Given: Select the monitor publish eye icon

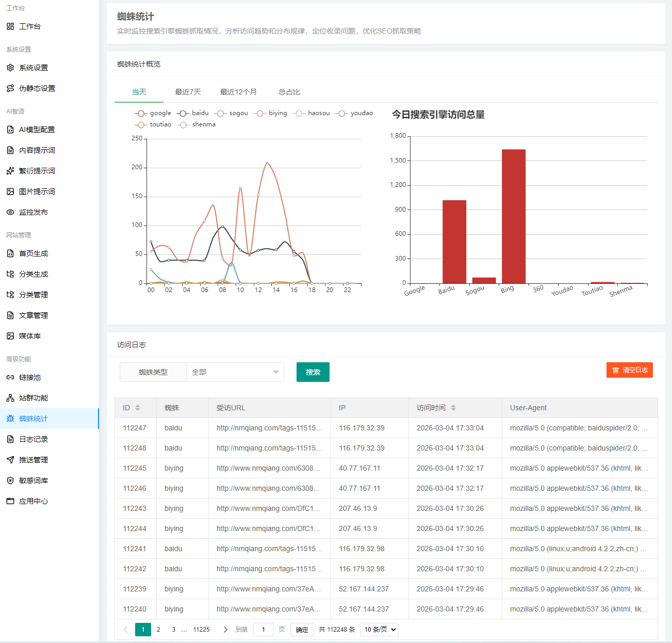Looking at the screenshot, I should (10, 212).
